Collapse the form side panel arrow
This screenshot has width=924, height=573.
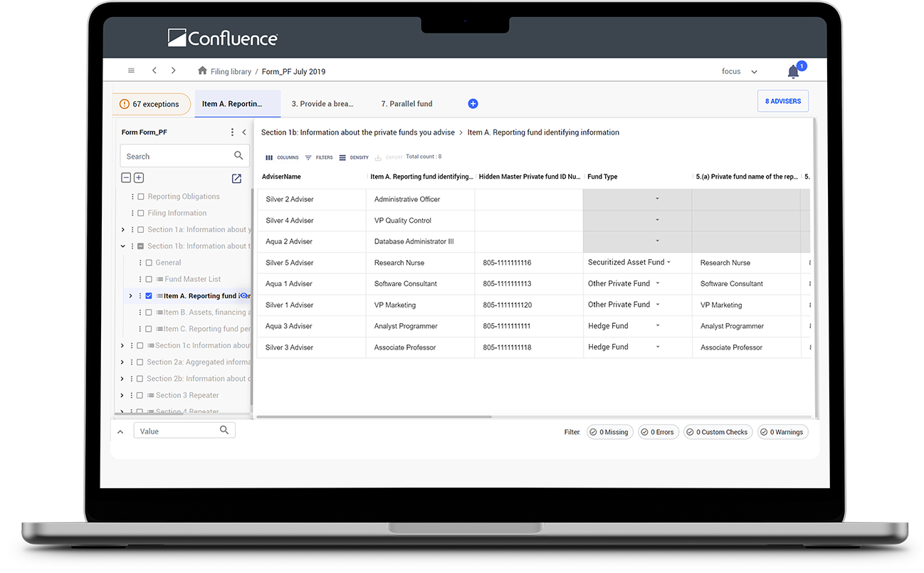[244, 132]
